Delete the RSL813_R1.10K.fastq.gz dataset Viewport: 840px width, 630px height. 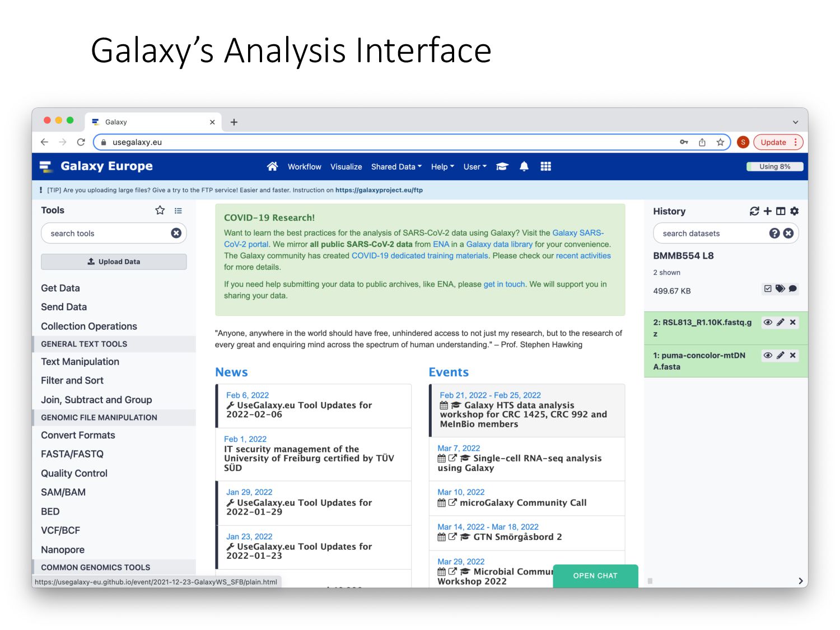tap(793, 322)
